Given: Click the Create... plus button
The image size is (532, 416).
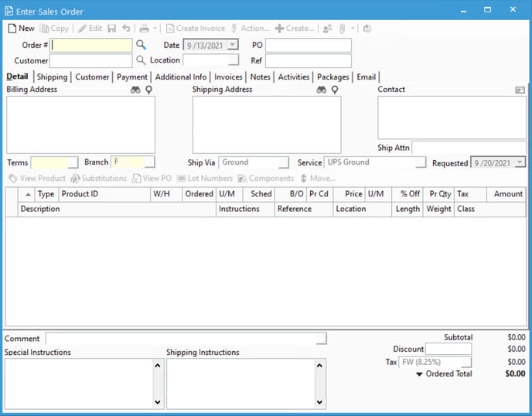Looking at the screenshot, I should [x=295, y=29].
